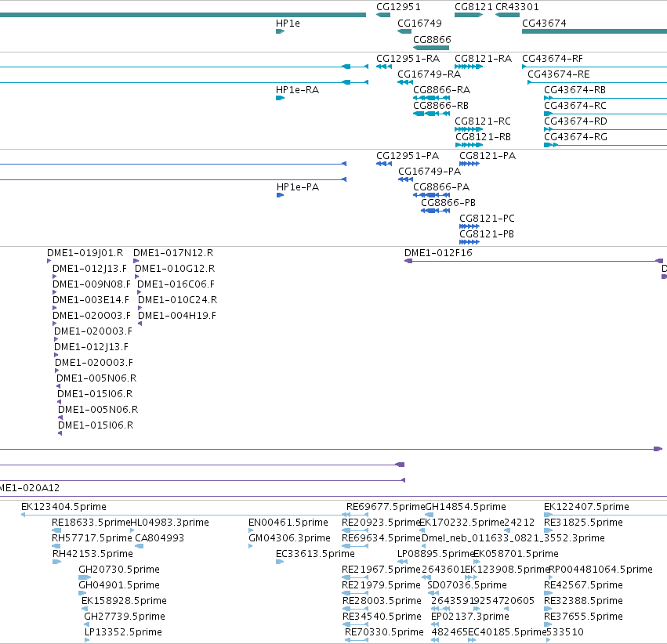Viewport: 667px width, 644px height.
Task: Select EST RE42567.5prime
Action: point(584,585)
